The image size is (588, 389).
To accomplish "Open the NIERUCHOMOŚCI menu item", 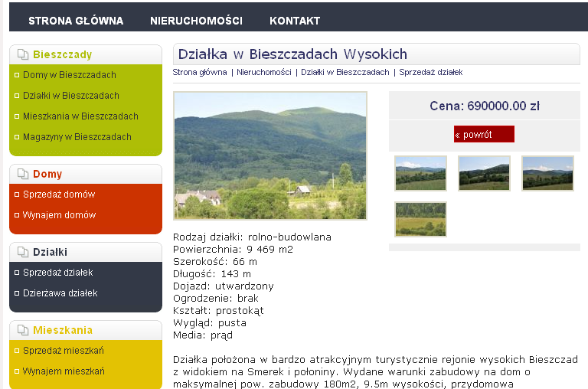I will click(x=196, y=21).
